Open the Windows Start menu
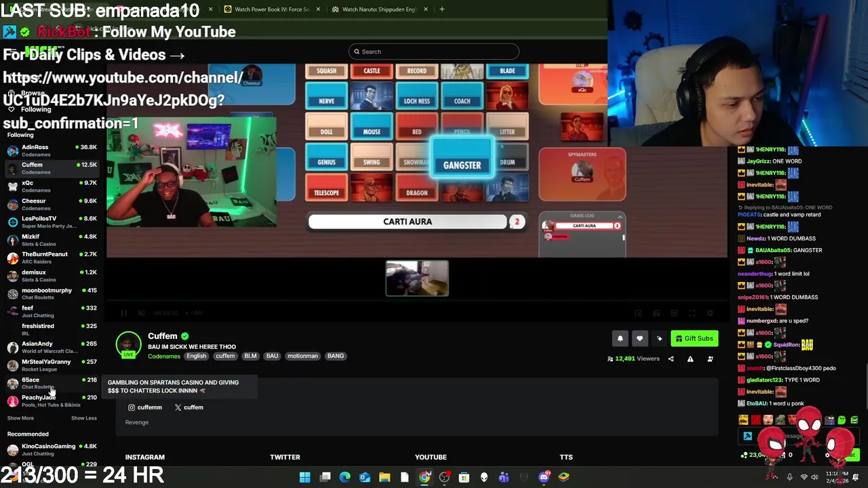Screen dimensions: 868x488 click(x=305, y=477)
